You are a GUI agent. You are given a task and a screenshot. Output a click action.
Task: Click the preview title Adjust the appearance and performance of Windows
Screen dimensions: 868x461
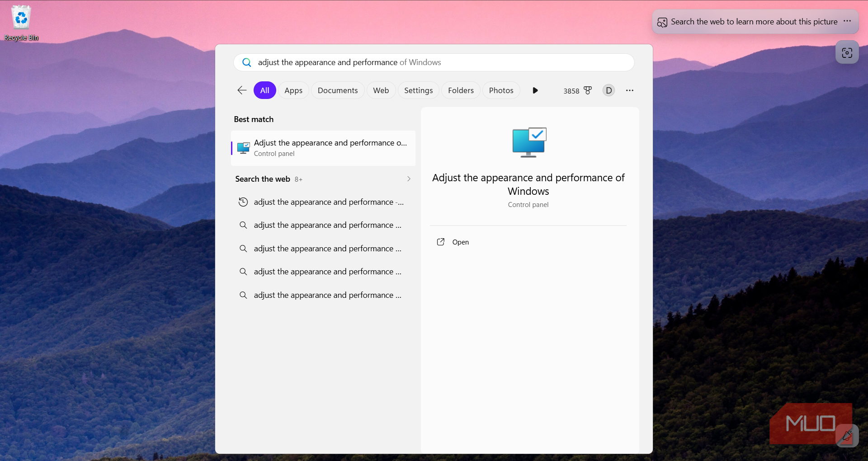(x=528, y=184)
